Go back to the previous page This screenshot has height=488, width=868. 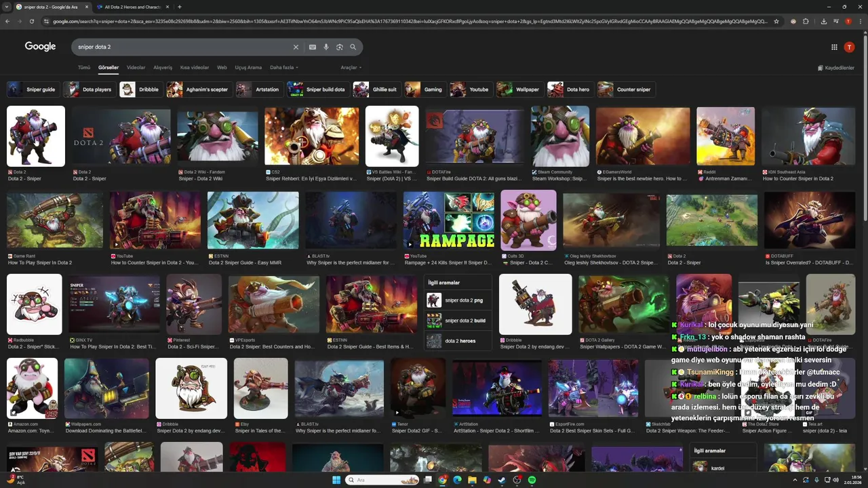(x=7, y=21)
